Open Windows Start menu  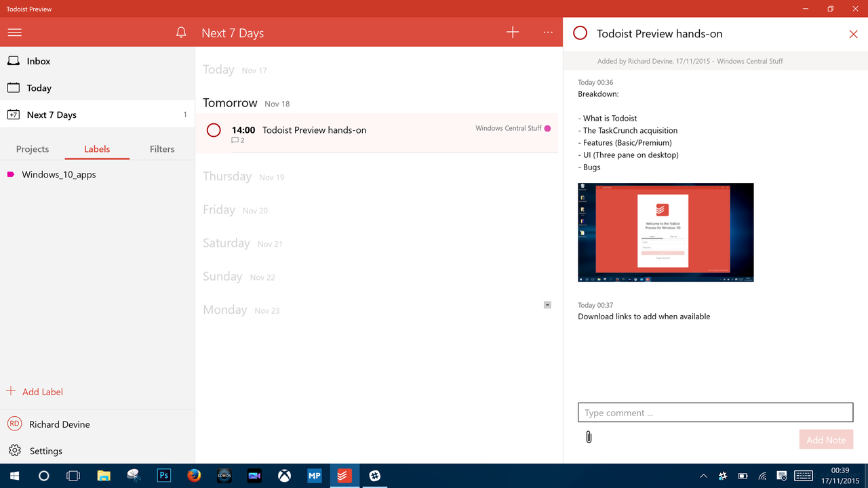click(14, 476)
